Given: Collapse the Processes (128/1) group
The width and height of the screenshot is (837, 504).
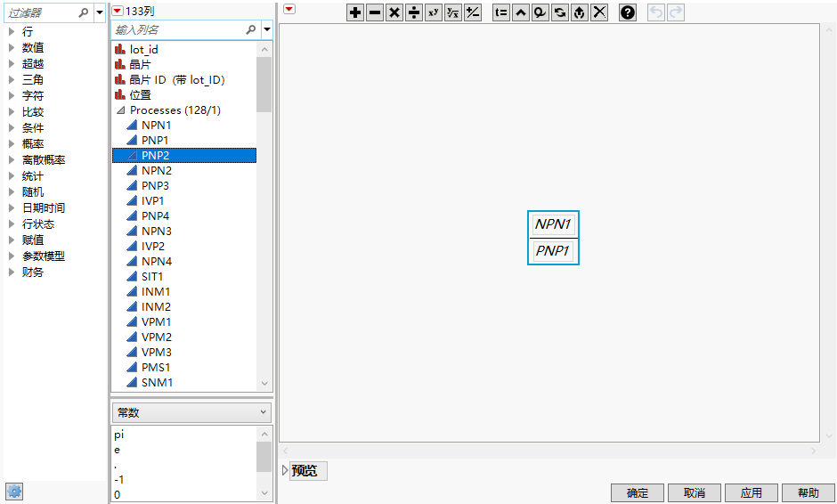Looking at the screenshot, I should [120, 110].
